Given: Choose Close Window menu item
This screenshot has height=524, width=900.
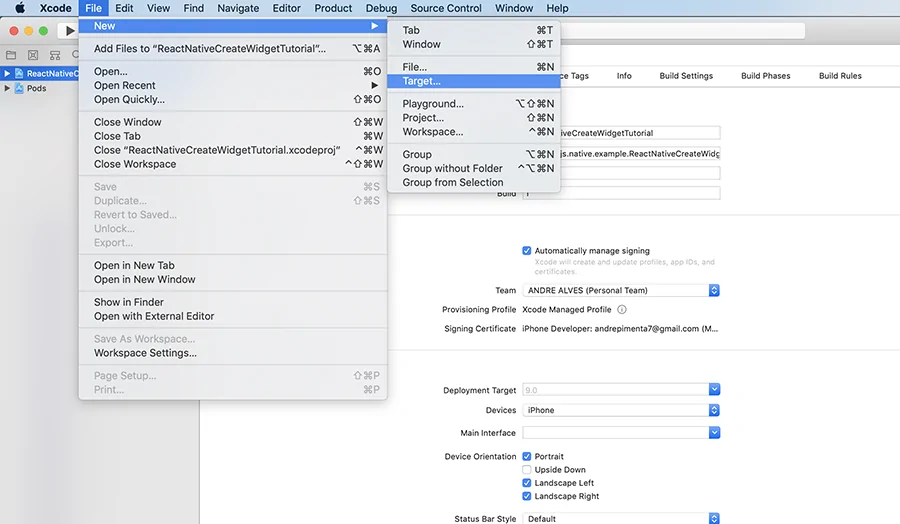Looking at the screenshot, I should (x=232, y=122).
